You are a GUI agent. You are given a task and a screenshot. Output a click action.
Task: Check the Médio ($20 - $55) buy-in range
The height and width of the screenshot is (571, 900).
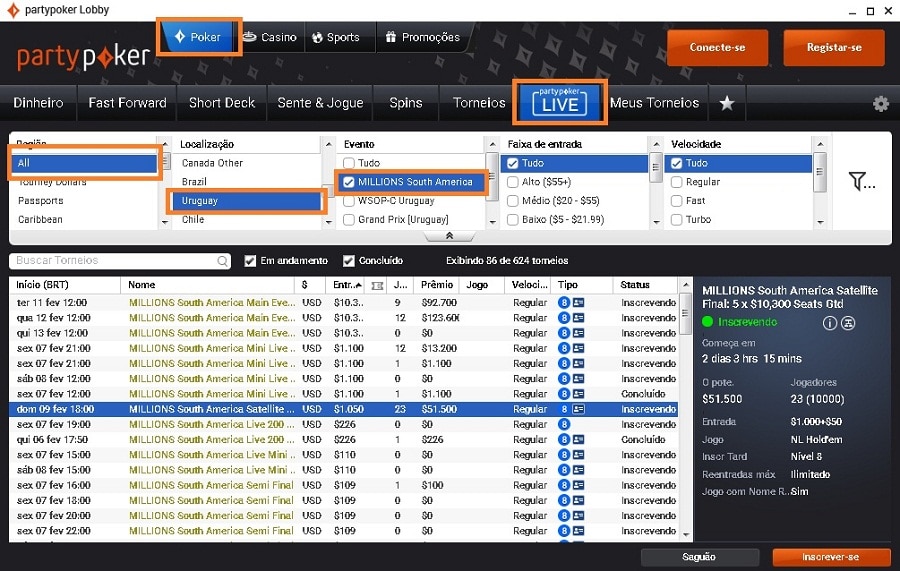[x=513, y=201]
